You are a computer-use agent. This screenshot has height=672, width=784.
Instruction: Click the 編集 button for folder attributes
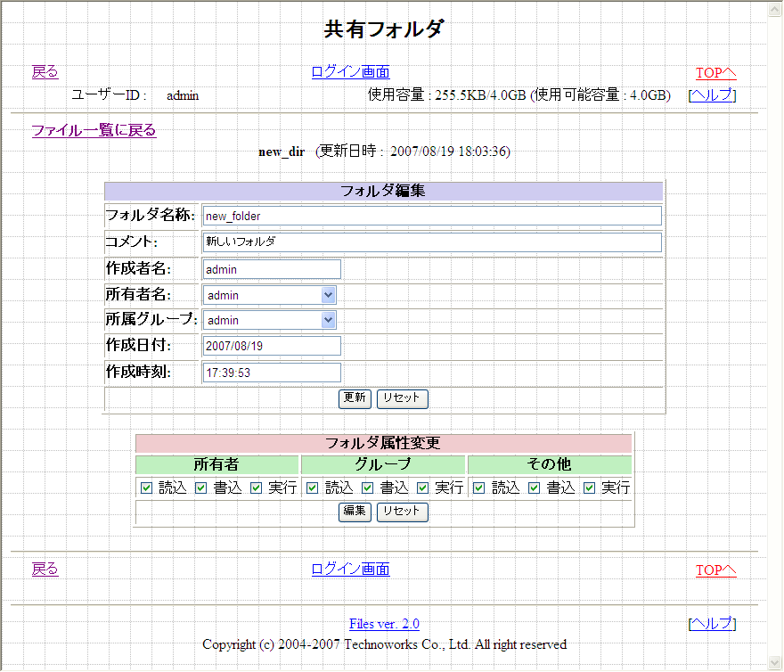pos(355,512)
